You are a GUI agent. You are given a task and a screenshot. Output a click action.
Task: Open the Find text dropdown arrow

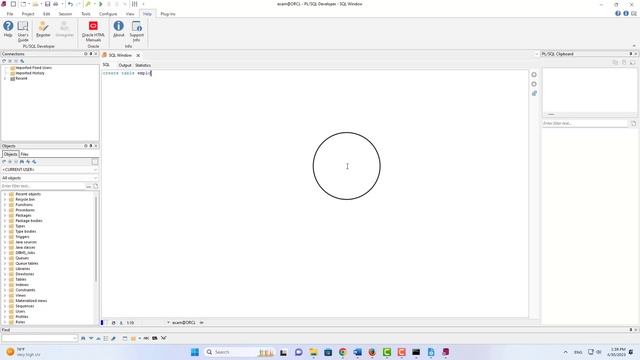(x=75, y=338)
